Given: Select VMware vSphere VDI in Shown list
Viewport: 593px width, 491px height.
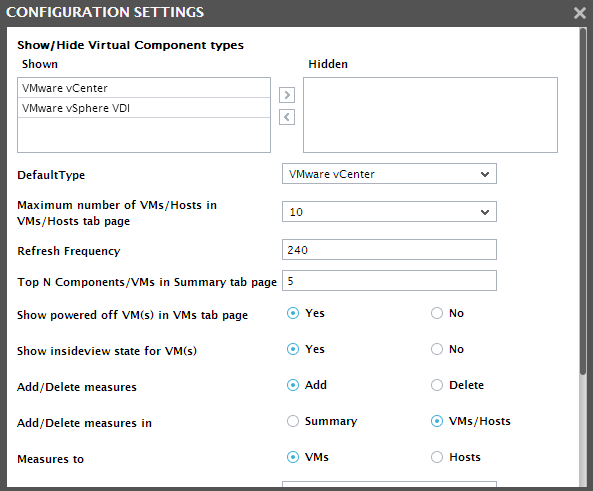Looking at the screenshot, I should [144, 108].
